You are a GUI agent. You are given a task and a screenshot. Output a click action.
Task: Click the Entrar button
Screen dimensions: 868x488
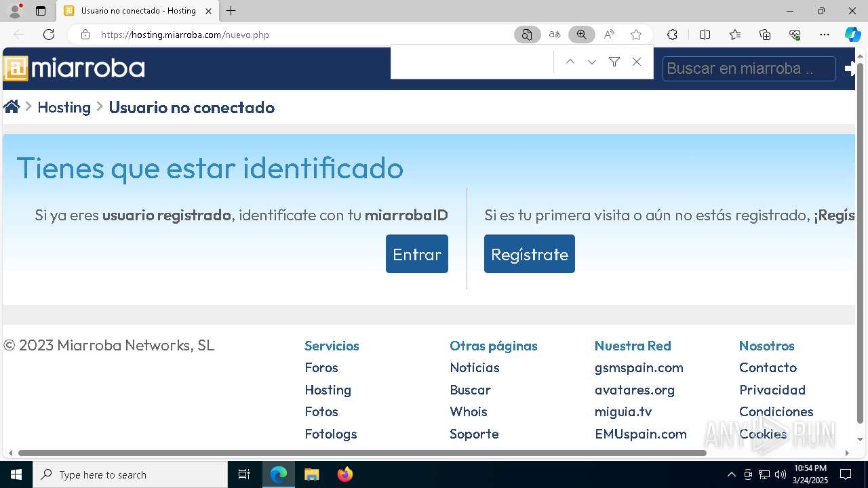tap(417, 254)
